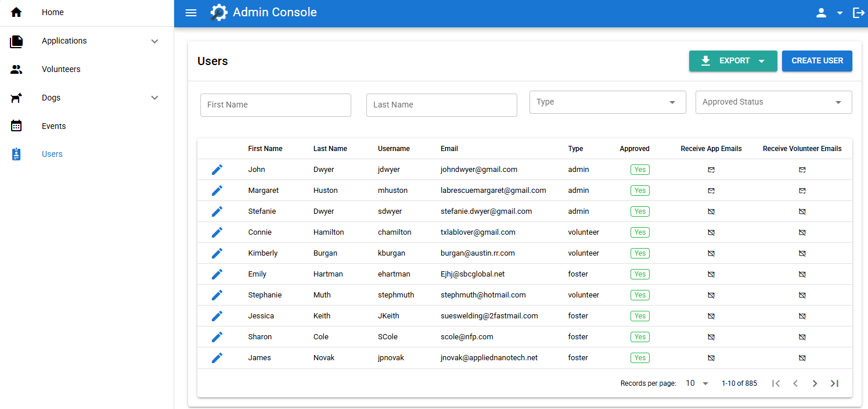Select the Volunteers icon in the sidebar
The width and height of the screenshot is (868, 409).
(x=16, y=69)
